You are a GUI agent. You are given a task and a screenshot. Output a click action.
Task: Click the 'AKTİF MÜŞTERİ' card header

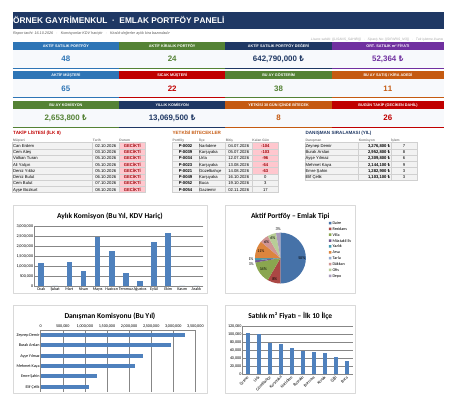pyautogui.click(x=66, y=75)
